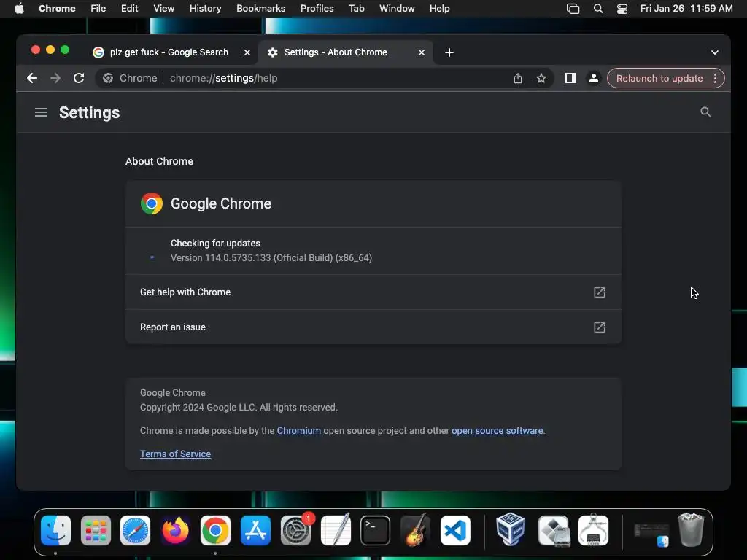747x560 pixels.
Task: Open GarageBand from the dock
Action: [415, 531]
